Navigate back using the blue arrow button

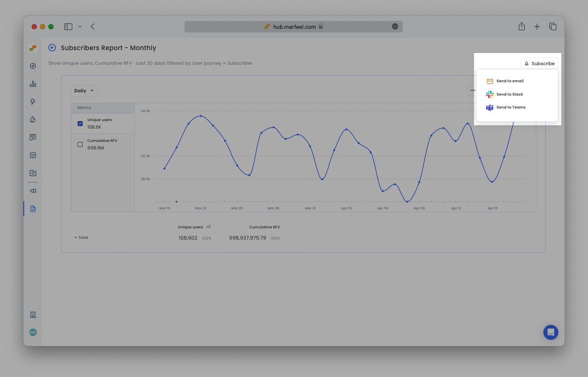pos(52,48)
